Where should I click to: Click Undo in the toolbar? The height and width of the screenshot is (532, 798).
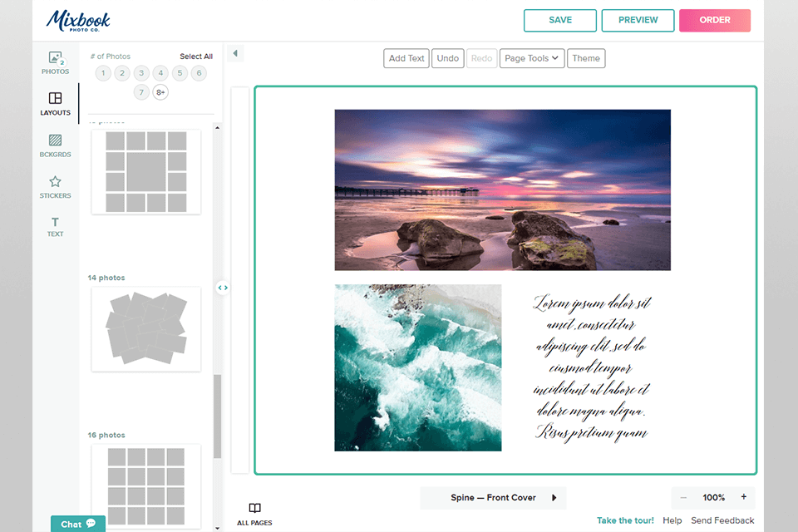click(447, 58)
